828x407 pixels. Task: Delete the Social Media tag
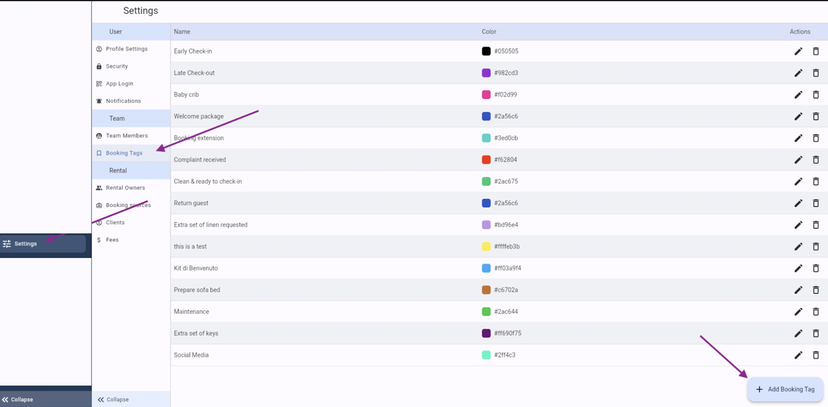815,355
